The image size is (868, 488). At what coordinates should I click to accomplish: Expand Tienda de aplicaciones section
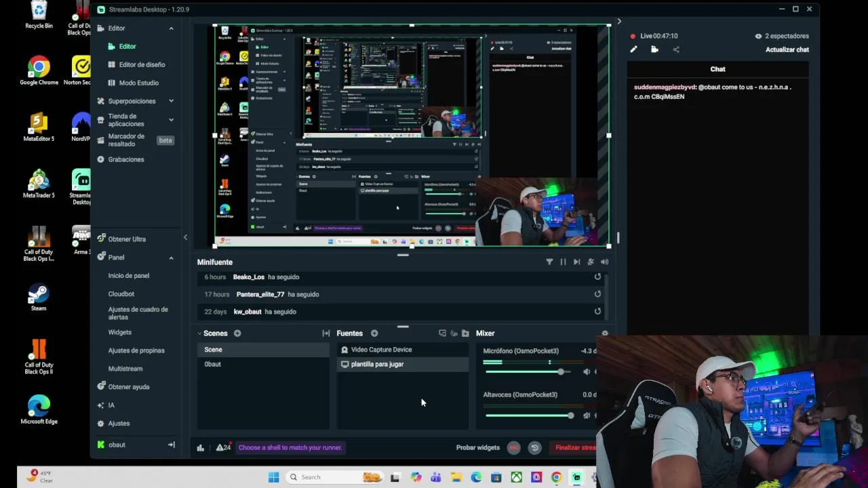pyautogui.click(x=171, y=120)
